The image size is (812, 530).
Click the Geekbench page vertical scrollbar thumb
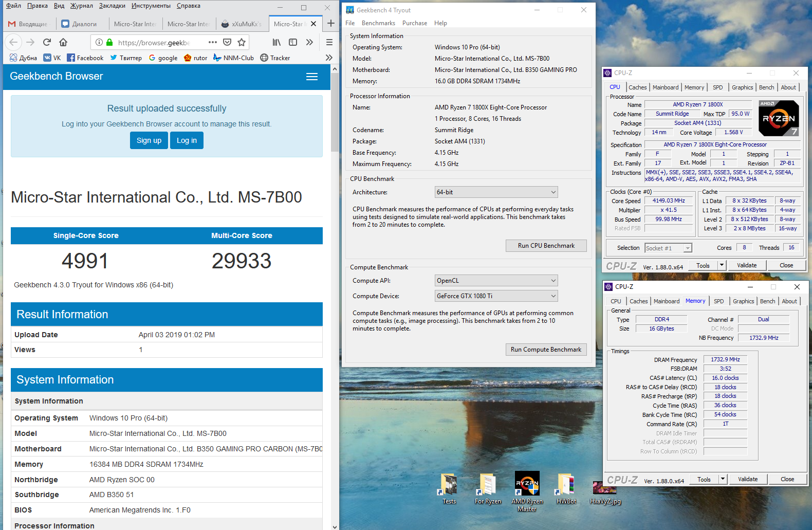pos(335,113)
